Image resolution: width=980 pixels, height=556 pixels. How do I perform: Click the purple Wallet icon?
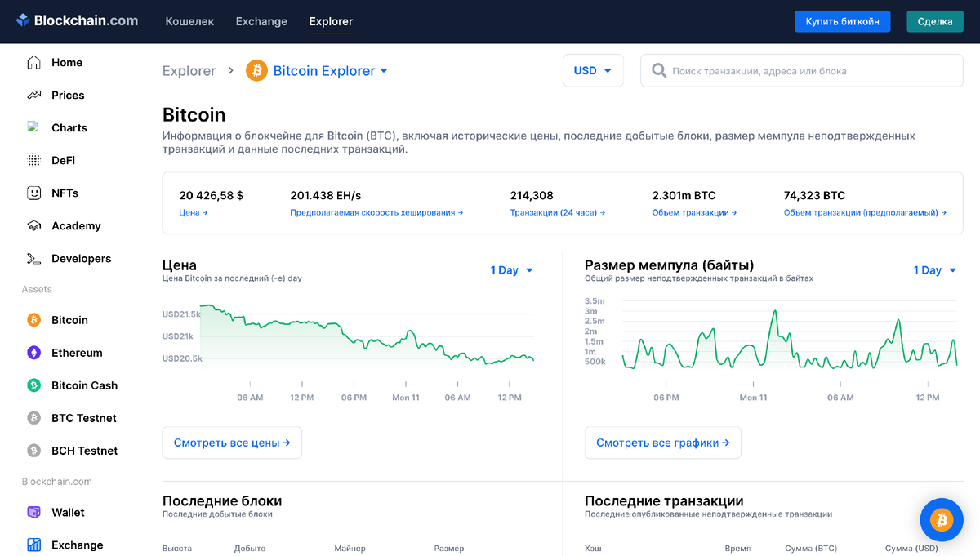[33, 512]
